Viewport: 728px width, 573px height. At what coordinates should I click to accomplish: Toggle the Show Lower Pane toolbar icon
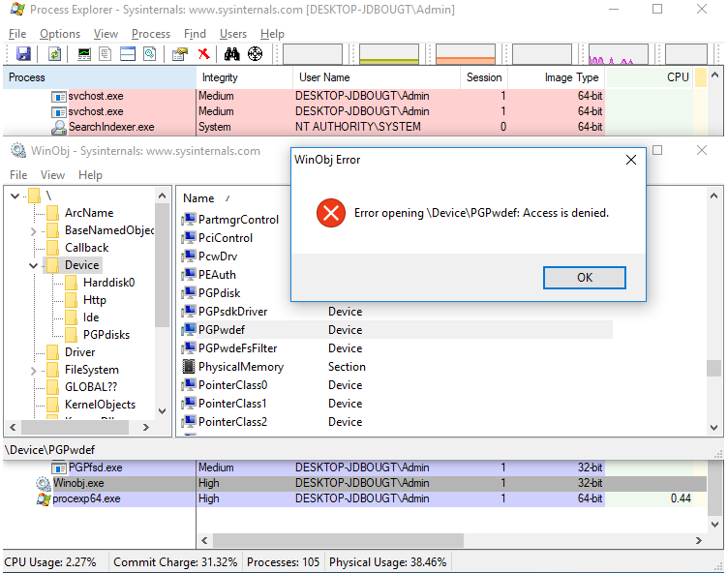(x=127, y=54)
